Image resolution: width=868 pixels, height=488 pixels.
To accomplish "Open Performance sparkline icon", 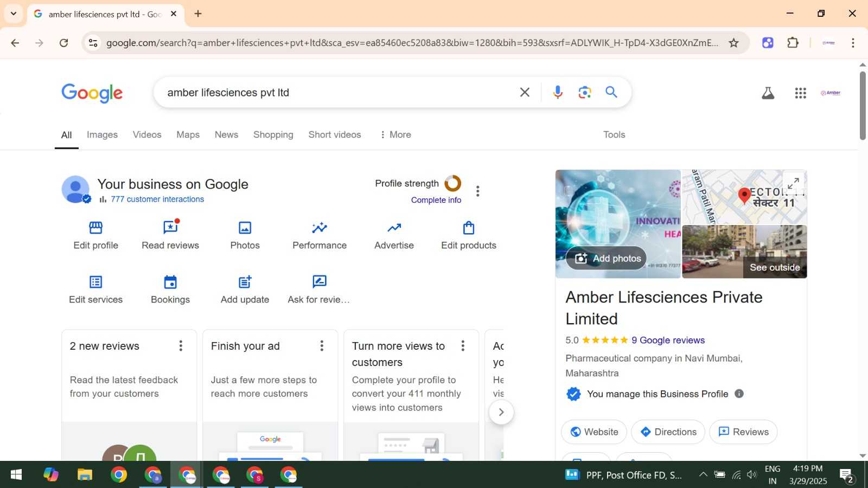I will click(x=320, y=228).
